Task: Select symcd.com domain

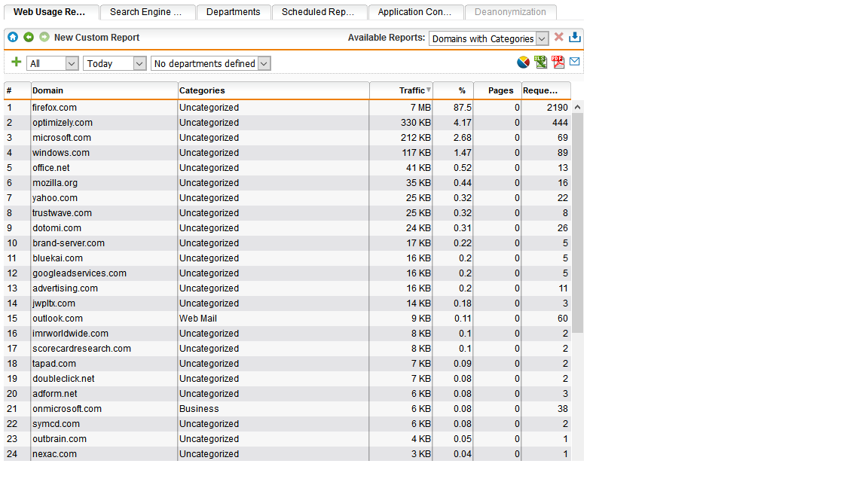Action: [56, 424]
